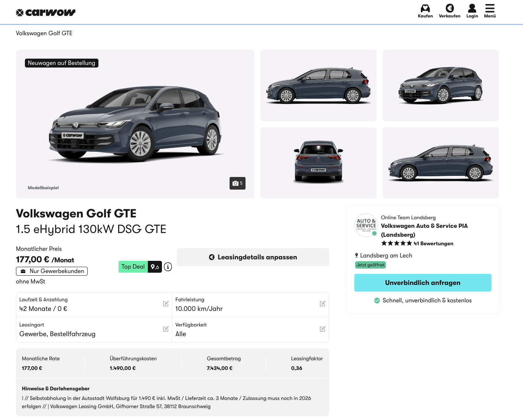Click the 10.000 km/Jahr value
This screenshot has width=523, height=420.
pos(199,309)
